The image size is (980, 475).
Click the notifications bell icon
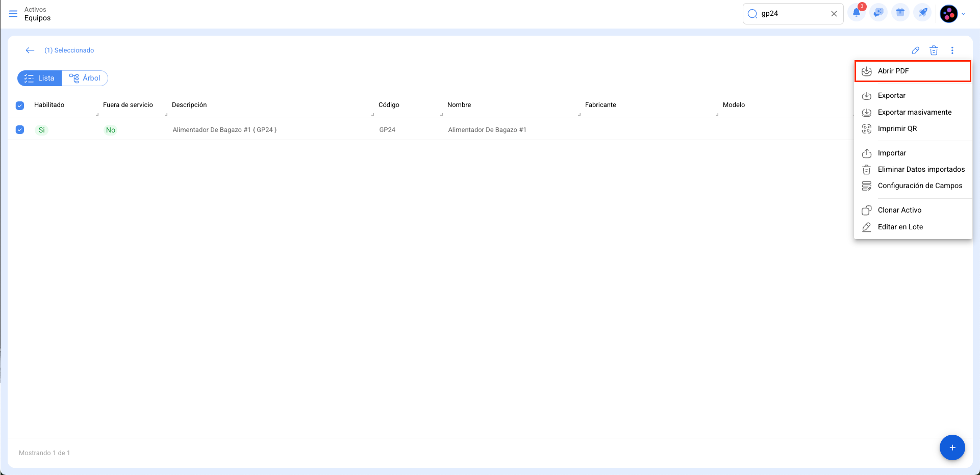point(856,13)
